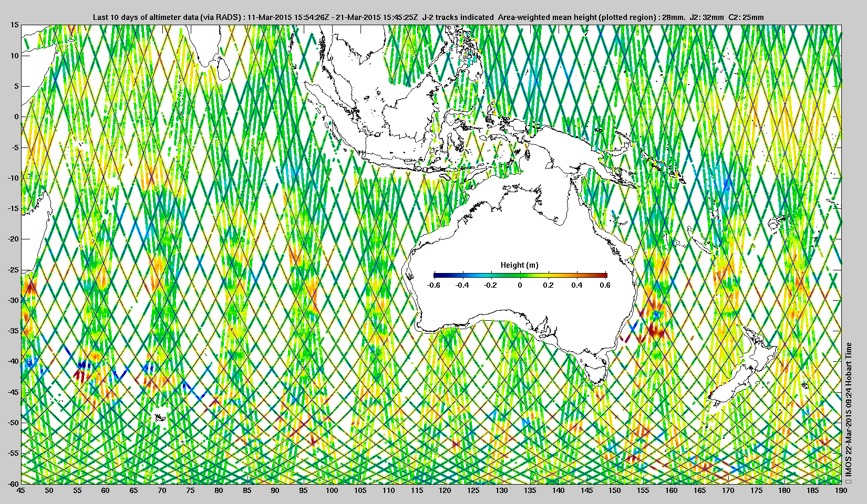
Task: Click longitude tick label '175' on bottom axis
Action: pyautogui.click(x=756, y=490)
